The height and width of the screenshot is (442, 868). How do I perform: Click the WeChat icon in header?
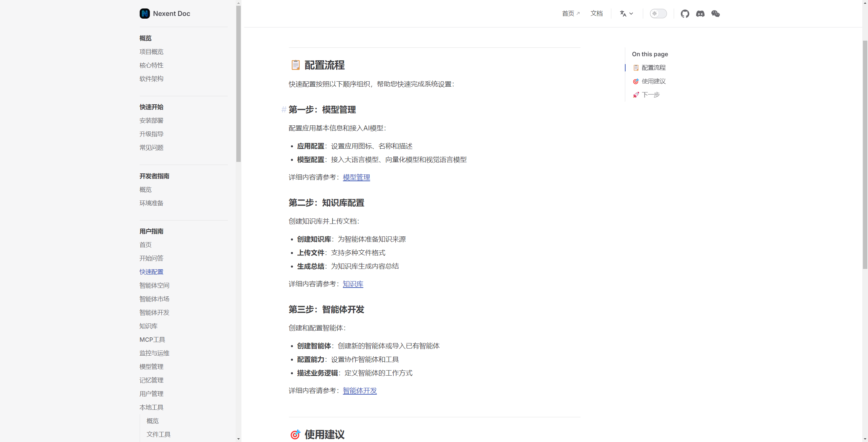pos(715,14)
